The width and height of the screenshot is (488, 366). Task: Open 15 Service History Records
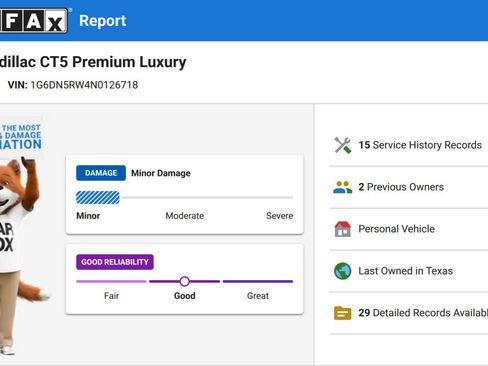[x=420, y=145]
